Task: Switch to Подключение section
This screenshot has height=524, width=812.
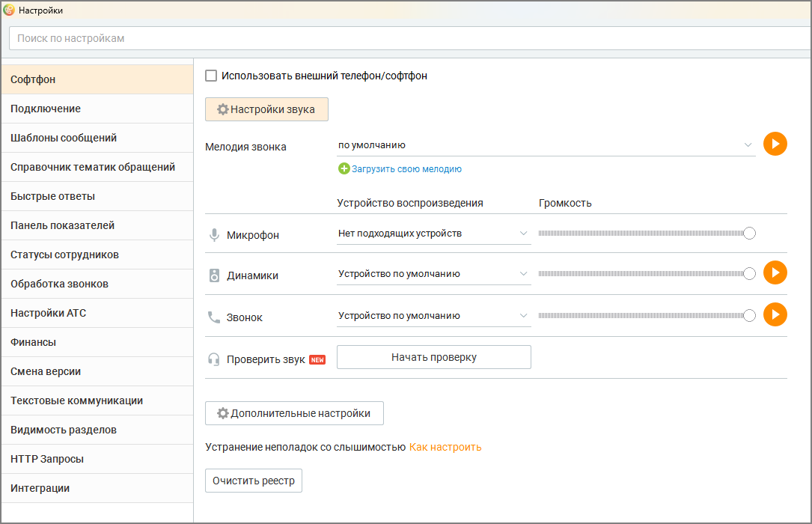Action: 97,109
